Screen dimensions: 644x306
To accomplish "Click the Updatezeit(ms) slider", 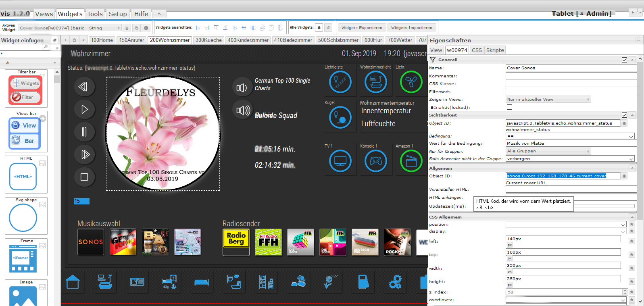I will 604,206.
